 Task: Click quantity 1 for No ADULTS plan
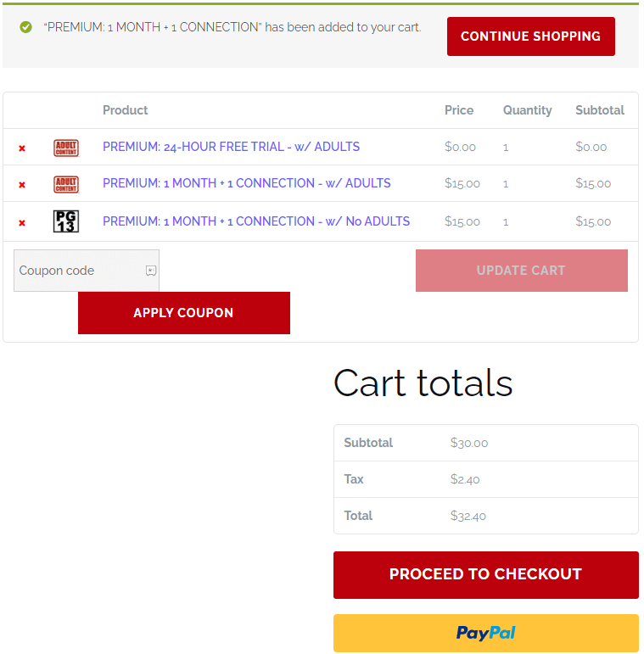tap(506, 222)
